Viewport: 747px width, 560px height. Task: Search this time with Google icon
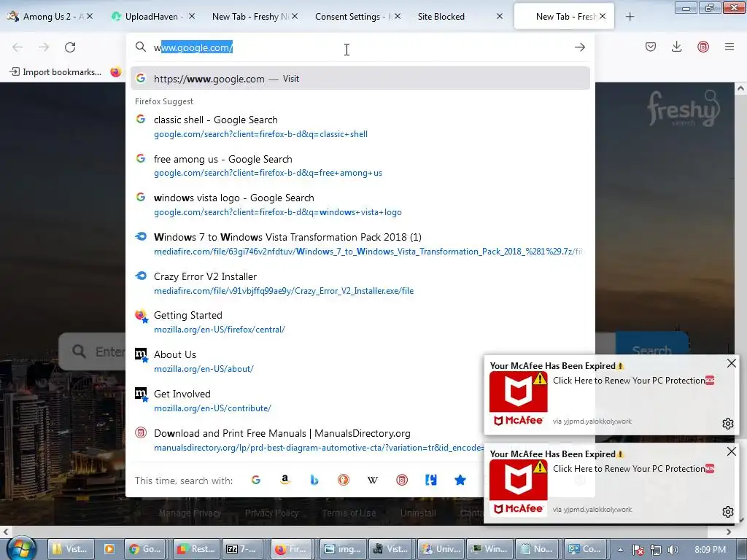[256, 480]
